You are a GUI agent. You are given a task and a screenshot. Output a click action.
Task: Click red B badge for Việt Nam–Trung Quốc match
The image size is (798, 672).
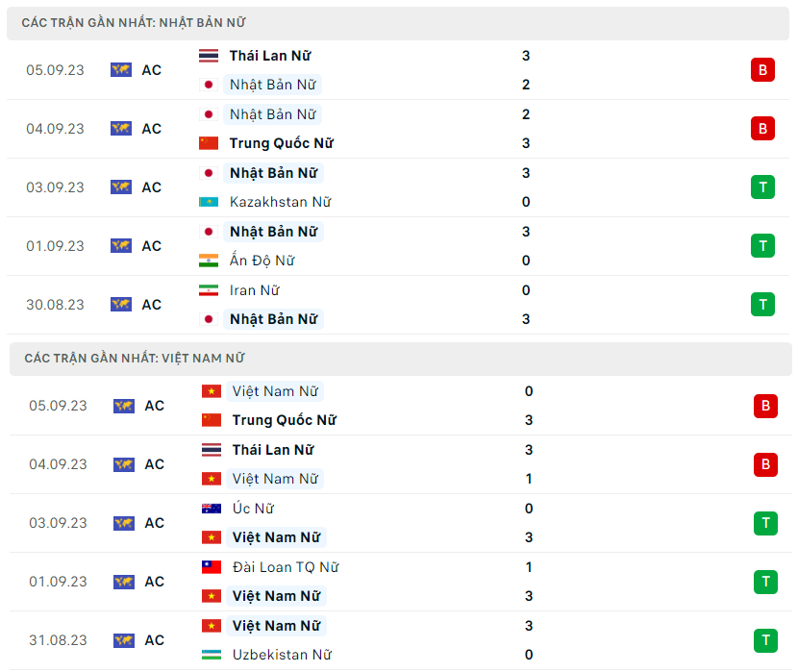click(765, 406)
